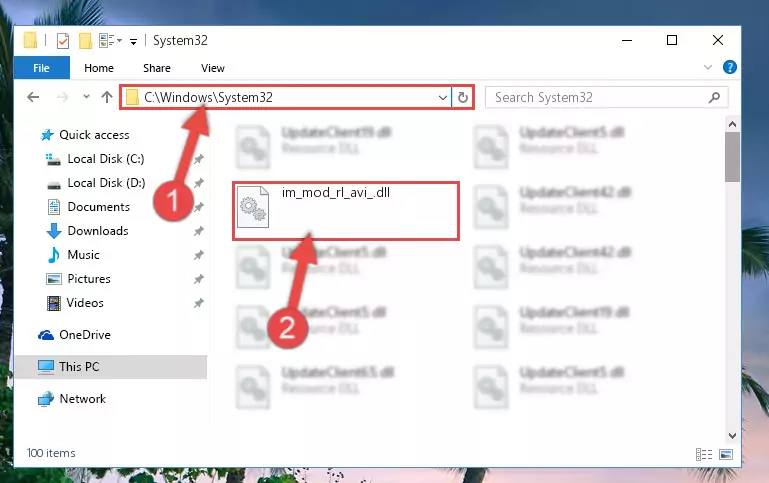Click the pin icon next to Videos

[199, 303]
